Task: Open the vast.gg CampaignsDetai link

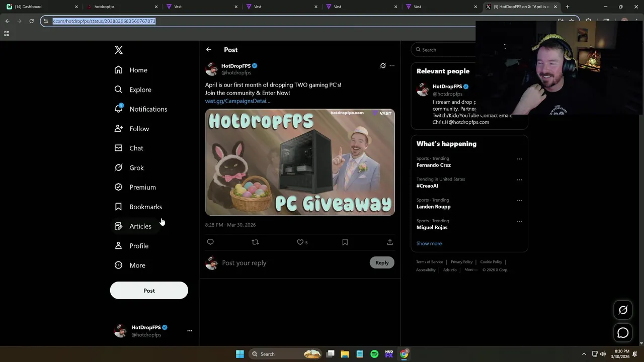Action: pyautogui.click(x=237, y=101)
